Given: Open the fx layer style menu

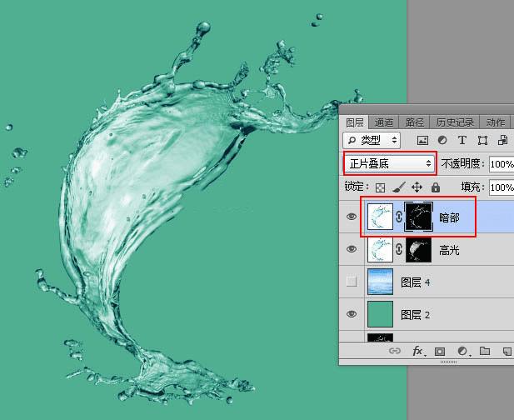Looking at the screenshot, I should [x=418, y=351].
